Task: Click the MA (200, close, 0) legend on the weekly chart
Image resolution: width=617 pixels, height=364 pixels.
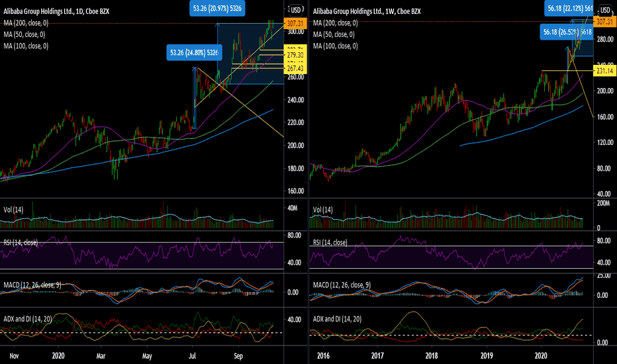Action: pyautogui.click(x=335, y=23)
